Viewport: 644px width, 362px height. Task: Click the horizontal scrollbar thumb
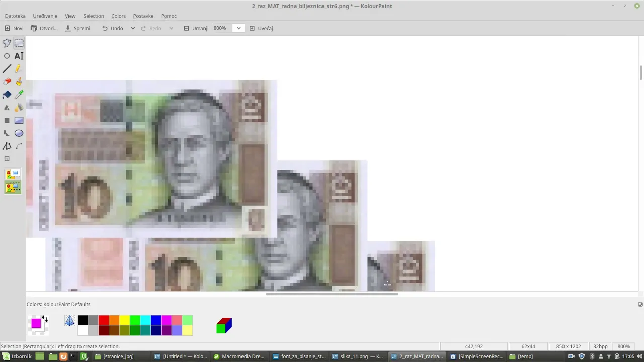tap(332, 294)
